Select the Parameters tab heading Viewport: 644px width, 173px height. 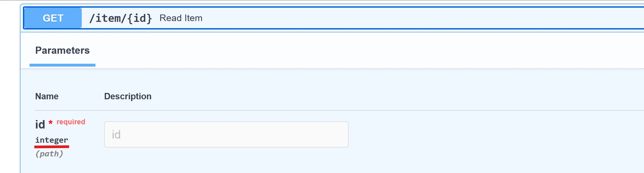point(63,50)
